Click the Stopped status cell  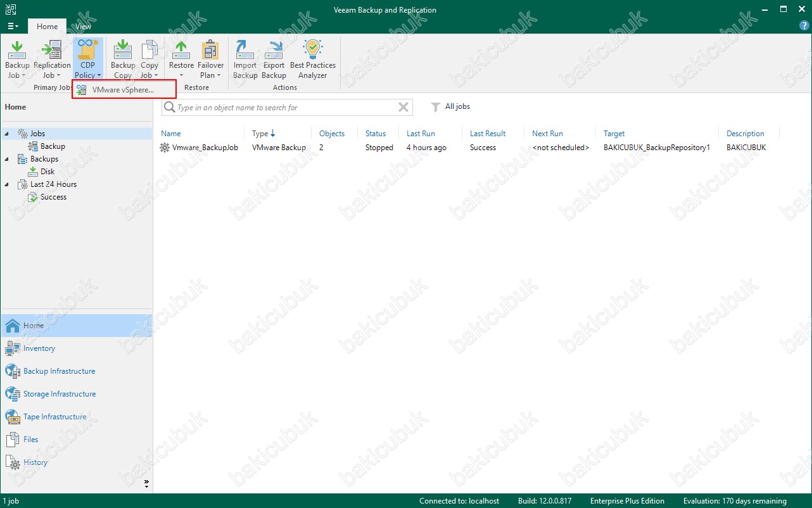tap(379, 148)
